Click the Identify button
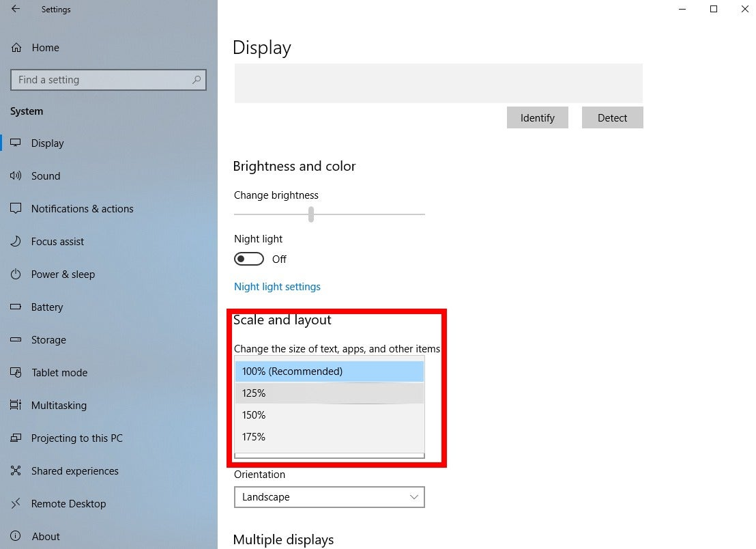Screen dimensions: 756x549 point(537,117)
